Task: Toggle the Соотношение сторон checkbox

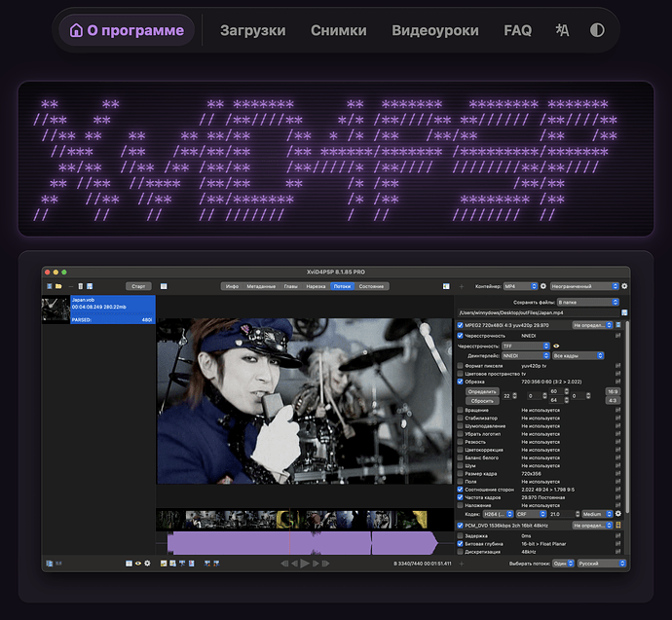Action: tap(461, 490)
